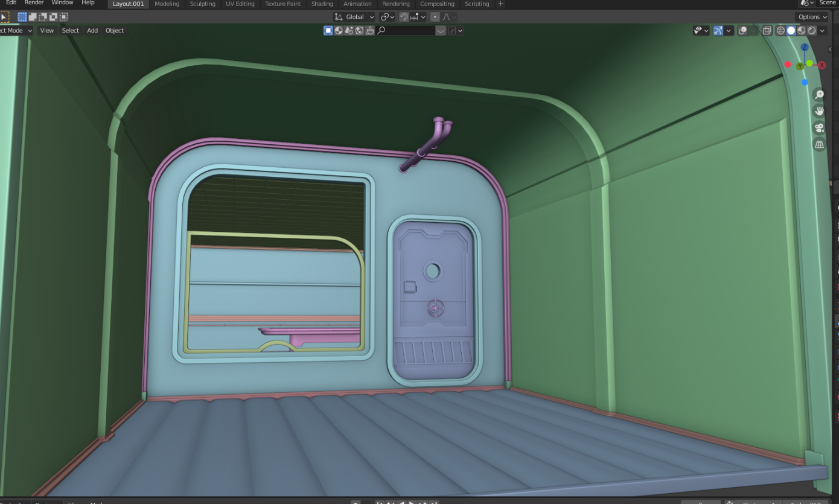
Task: Open the Scene browse icon dropdown
Action: click(x=806, y=3)
